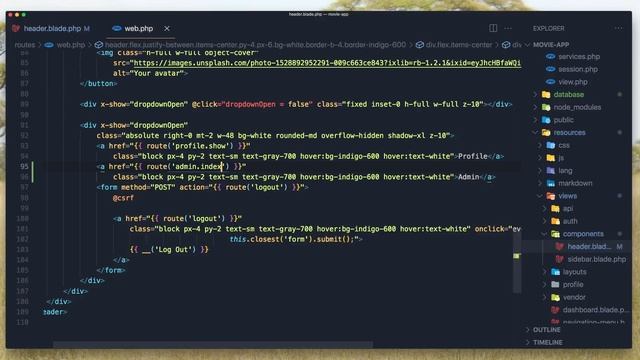640x360 pixels.
Task: Click the views folder icon
Action: coord(551,196)
